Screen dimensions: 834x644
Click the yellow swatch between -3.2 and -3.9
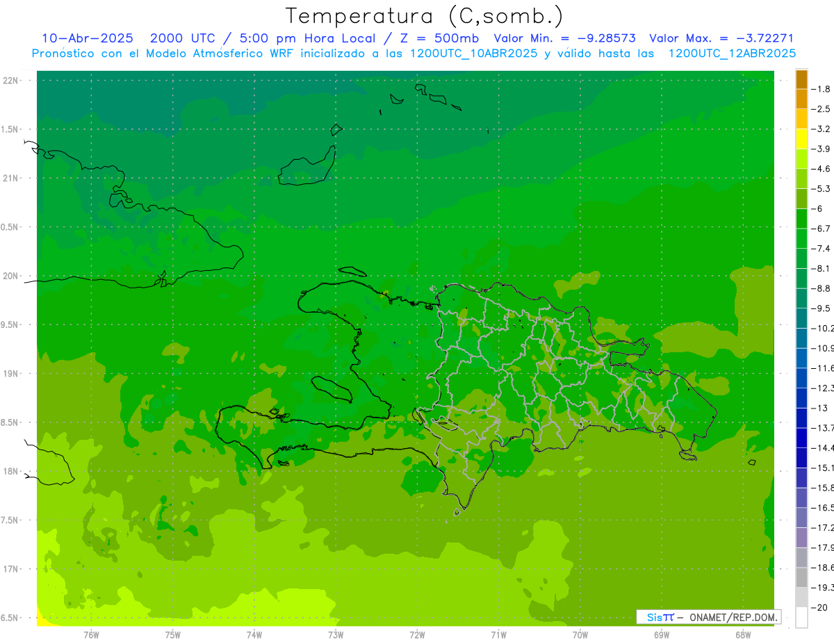tap(801, 139)
